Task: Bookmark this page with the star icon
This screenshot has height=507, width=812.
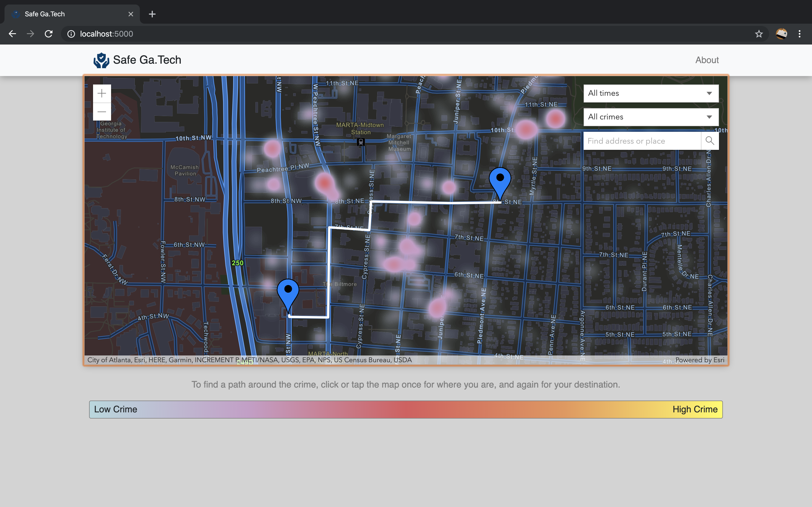Action: click(x=759, y=34)
